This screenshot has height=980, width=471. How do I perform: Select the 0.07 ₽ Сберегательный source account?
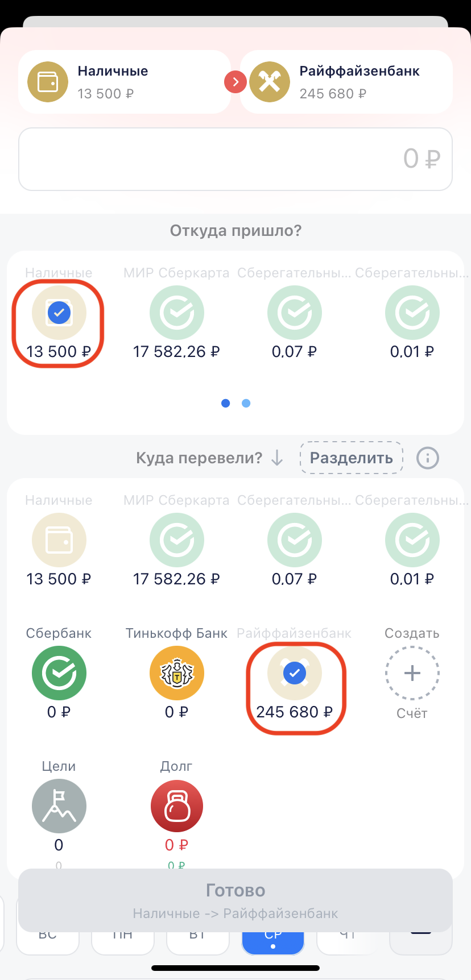(x=295, y=313)
